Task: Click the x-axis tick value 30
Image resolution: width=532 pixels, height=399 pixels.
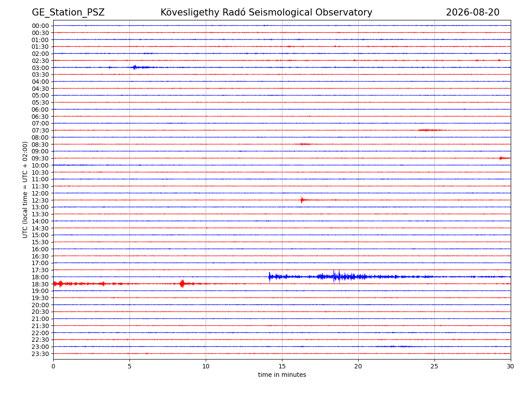Action: [x=511, y=366]
